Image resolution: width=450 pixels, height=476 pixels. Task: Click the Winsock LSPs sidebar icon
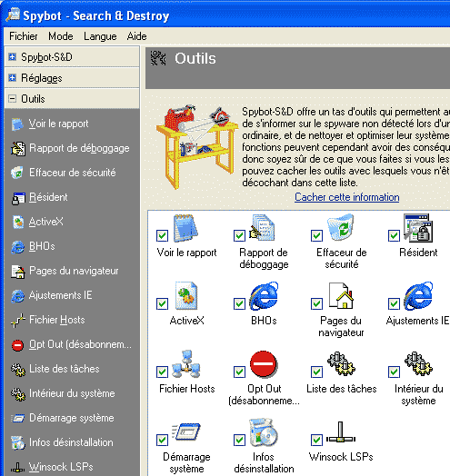[17, 467]
